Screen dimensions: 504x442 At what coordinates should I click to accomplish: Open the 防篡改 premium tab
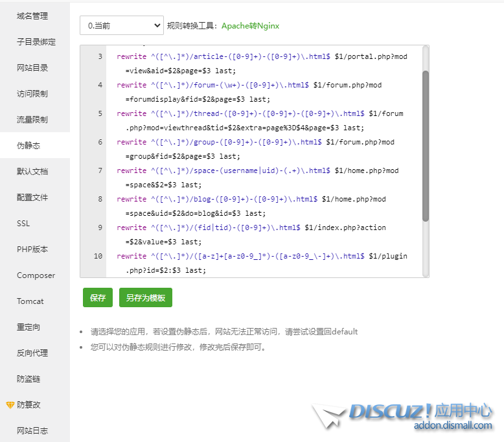29,405
